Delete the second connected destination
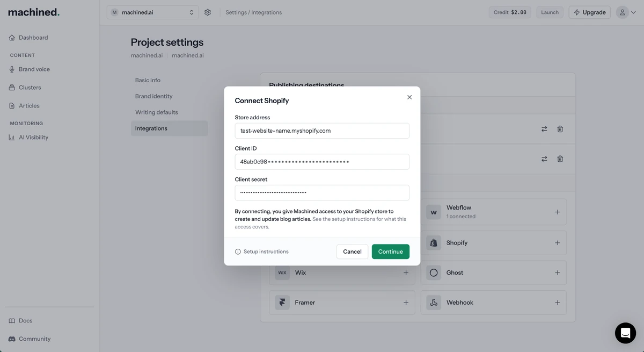Viewport: 644px width, 352px height. pyautogui.click(x=560, y=159)
